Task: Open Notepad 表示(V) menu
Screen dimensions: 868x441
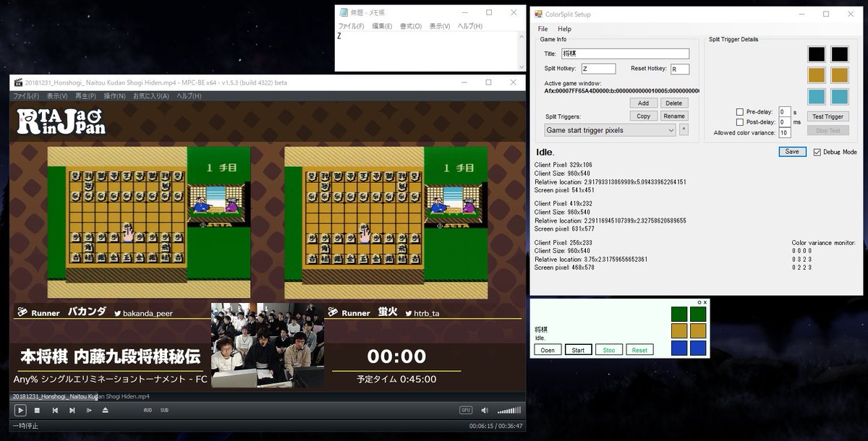Action: 440,26
